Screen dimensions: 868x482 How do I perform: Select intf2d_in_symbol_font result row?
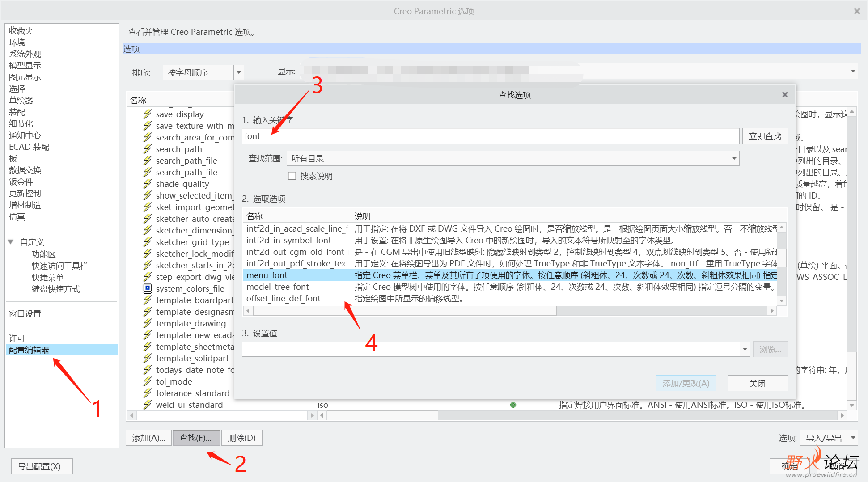coord(510,240)
